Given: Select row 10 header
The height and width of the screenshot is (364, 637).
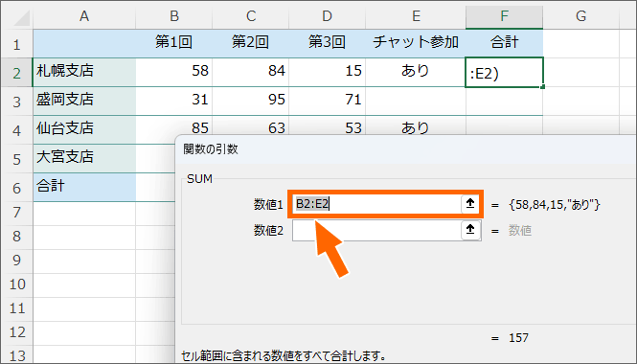Looking at the screenshot, I should pyautogui.click(x=16, y=285).
